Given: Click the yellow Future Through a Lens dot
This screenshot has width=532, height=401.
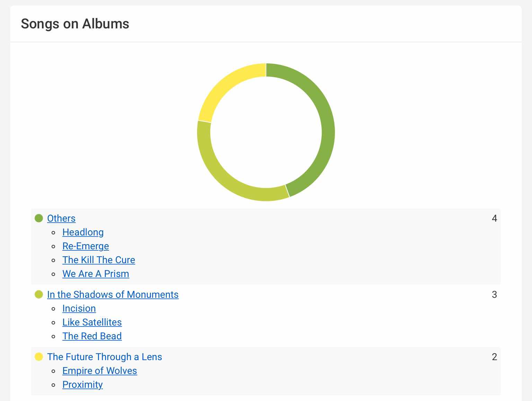Looking at the screenshot, I should click(39, 357).
